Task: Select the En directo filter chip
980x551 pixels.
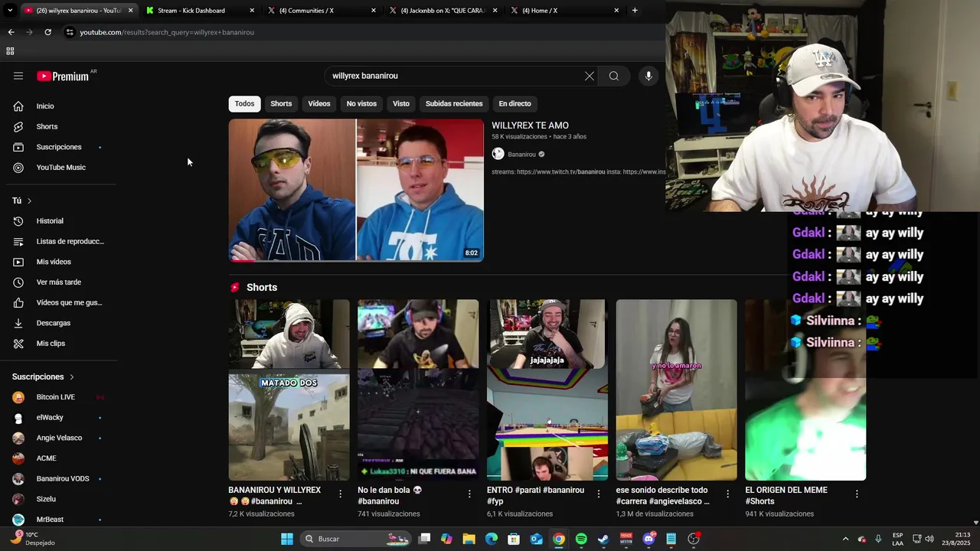Action: pos(514,103)
